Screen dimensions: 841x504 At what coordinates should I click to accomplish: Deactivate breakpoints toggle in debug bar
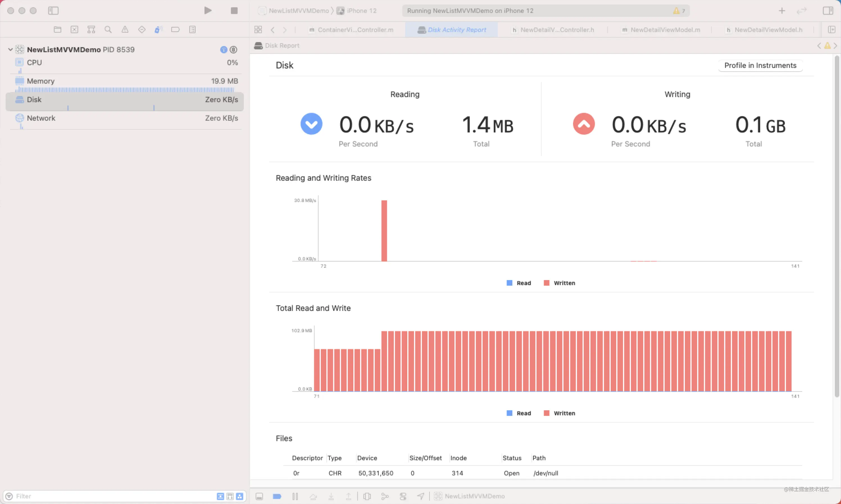pos(277,496)
